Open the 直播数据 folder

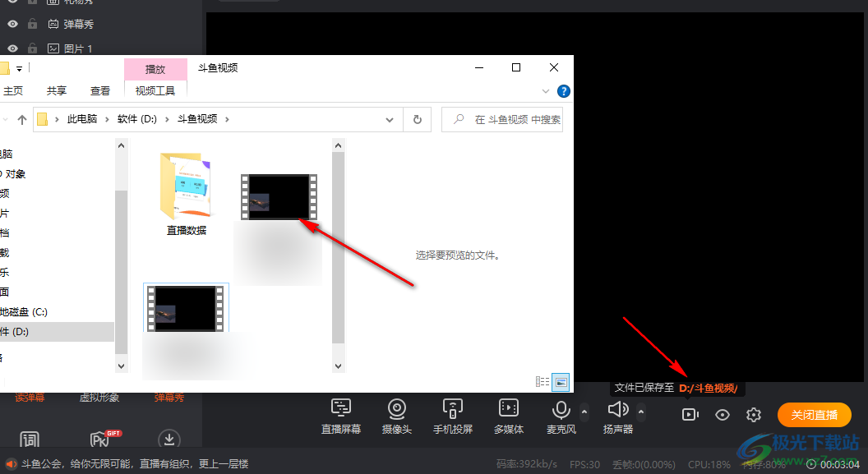[x=187, y=195]
